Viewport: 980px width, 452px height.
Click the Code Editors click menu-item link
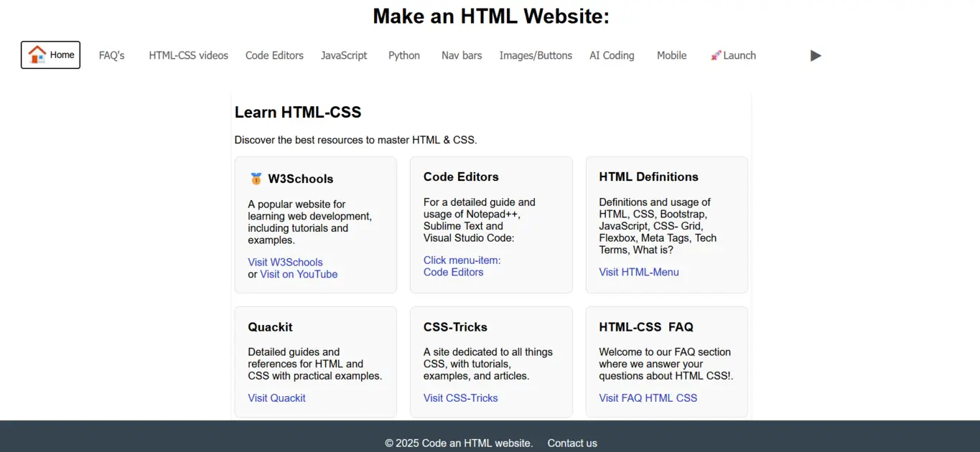click(x=462, y=266)
